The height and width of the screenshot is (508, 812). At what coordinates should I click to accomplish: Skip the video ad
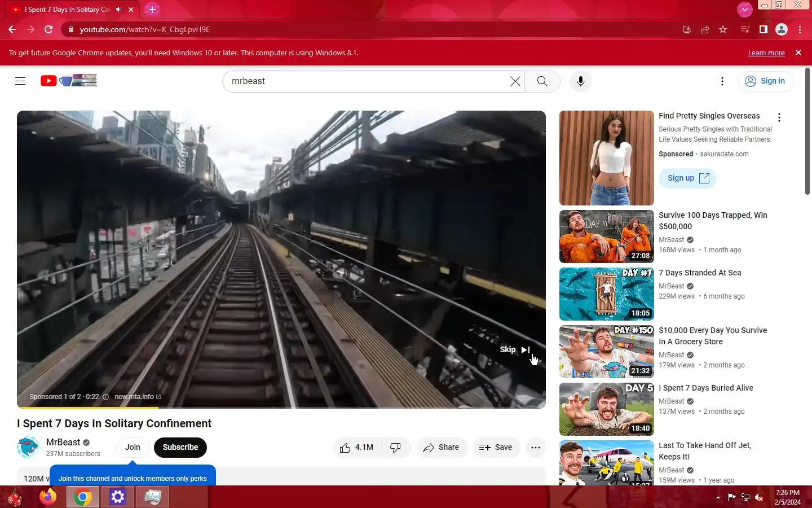coord(514,349)
